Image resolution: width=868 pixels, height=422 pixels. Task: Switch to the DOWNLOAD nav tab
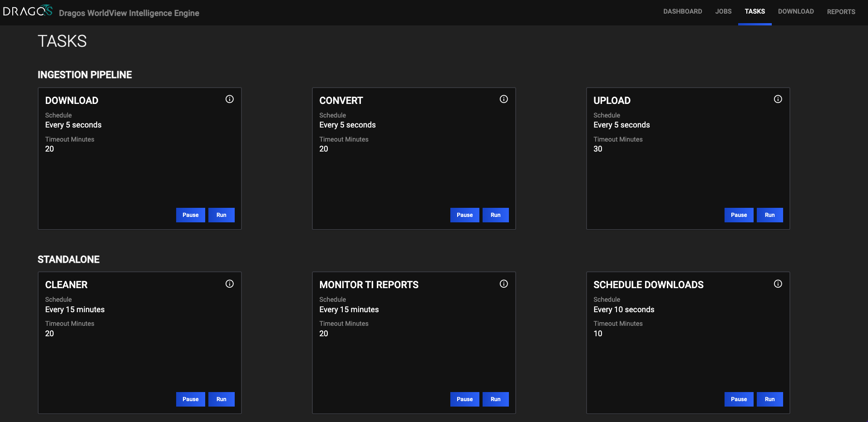(796, 11)
